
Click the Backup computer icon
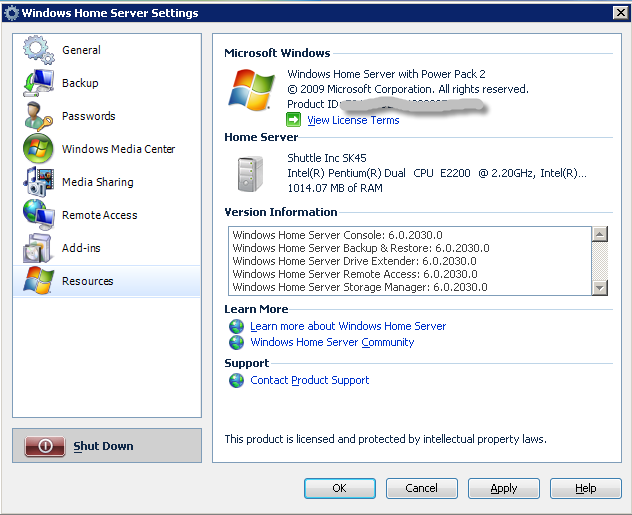tap(38, 83)
